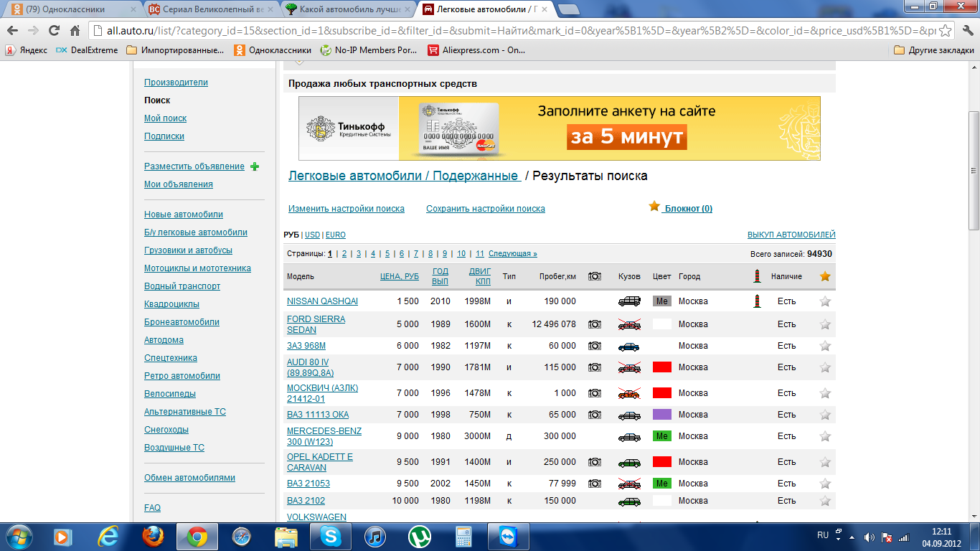Viewport: 980px width, 551px height.
Task: Click green plus next to Разместить объявление
Action: click(x=255, y=166)
